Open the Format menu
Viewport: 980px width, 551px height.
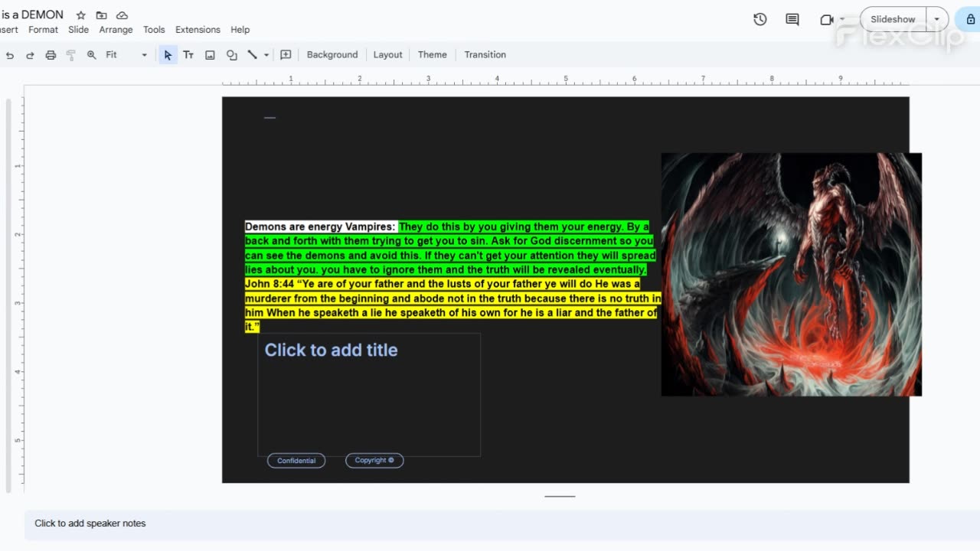coord(43,30)
